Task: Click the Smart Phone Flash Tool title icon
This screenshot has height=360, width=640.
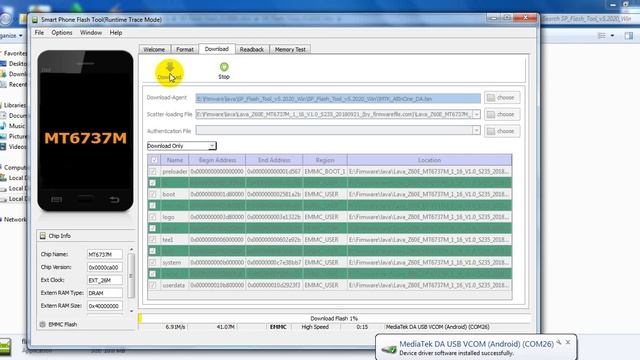Action: click(x=35, y=20)
